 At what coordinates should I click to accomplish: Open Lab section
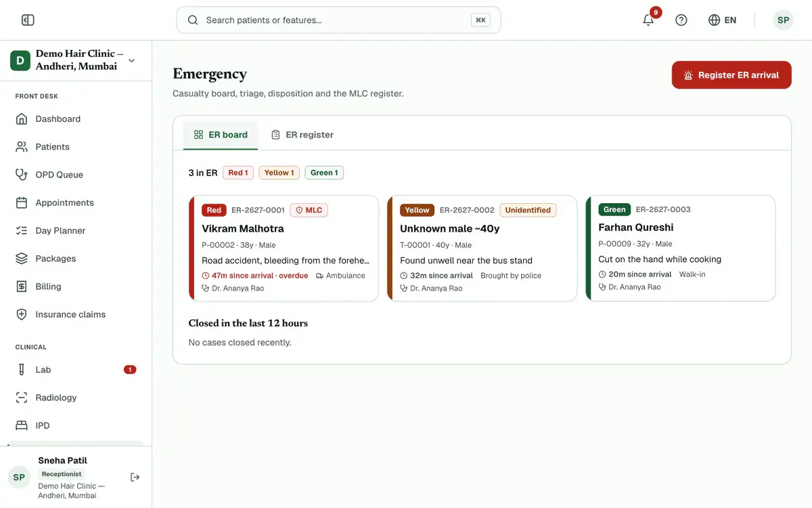[76, 370]
